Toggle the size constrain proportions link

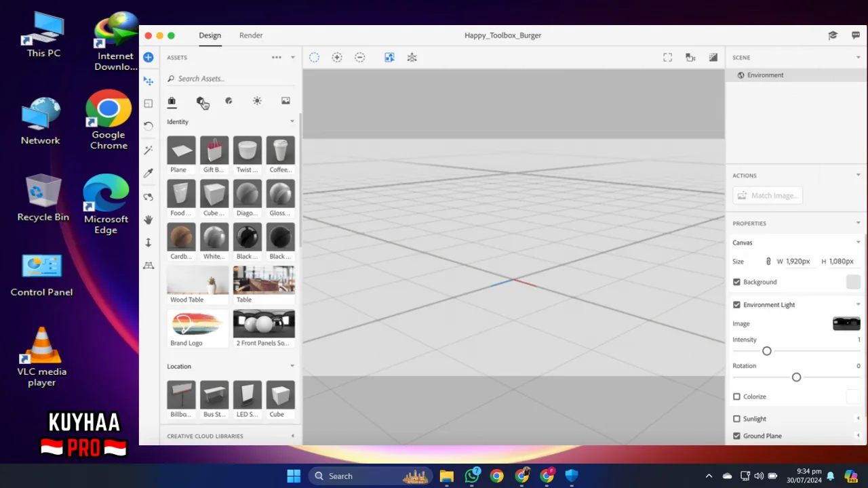coord(768,262)
